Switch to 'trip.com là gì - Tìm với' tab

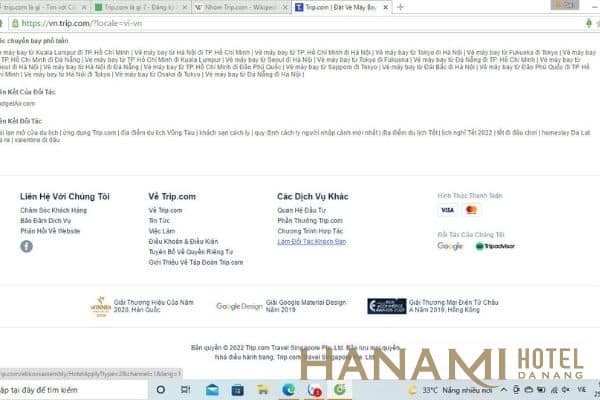[x=42, y=7]
